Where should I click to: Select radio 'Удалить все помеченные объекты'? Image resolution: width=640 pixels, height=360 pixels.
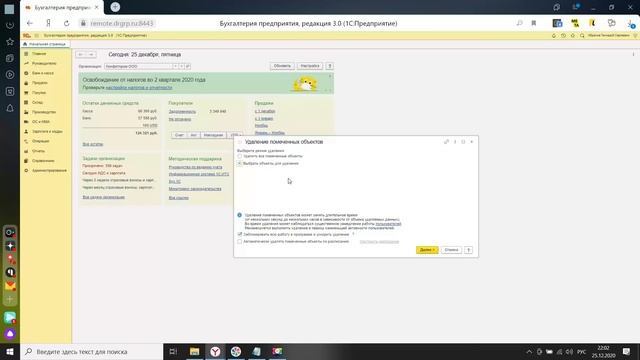pos(240,156)
